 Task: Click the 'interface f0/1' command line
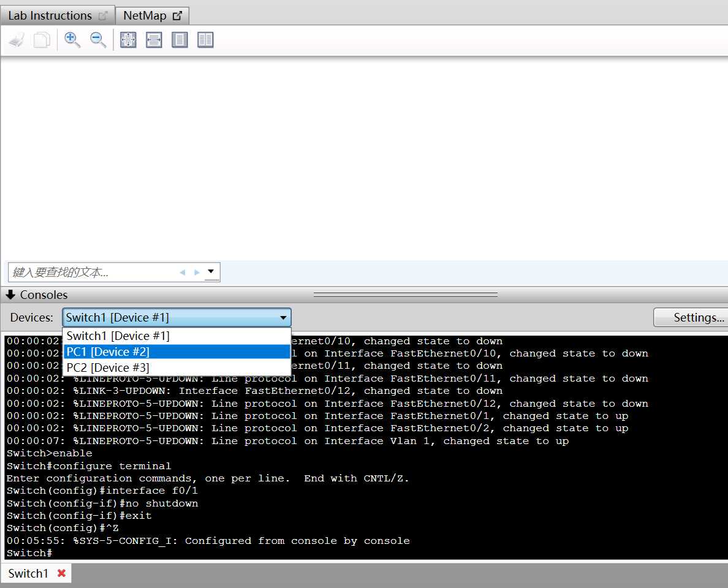click(102, 491)
